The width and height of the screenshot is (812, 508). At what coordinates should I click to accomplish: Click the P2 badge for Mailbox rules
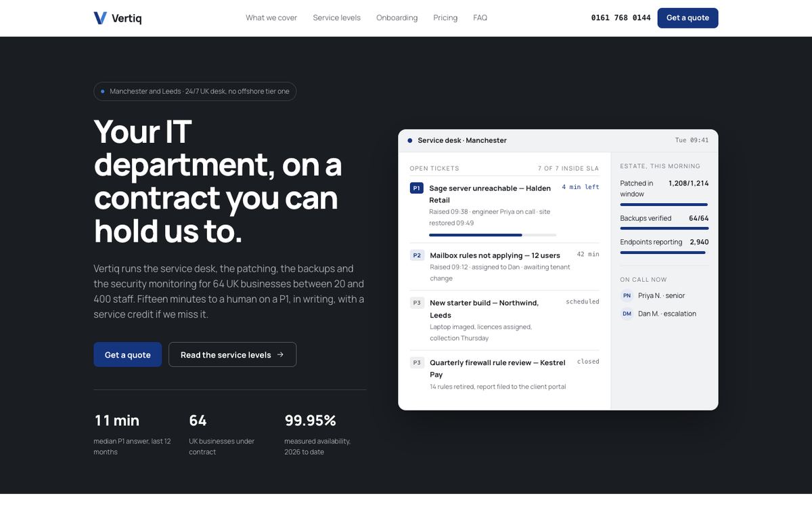pyautogui.click(x=417, y=255)
